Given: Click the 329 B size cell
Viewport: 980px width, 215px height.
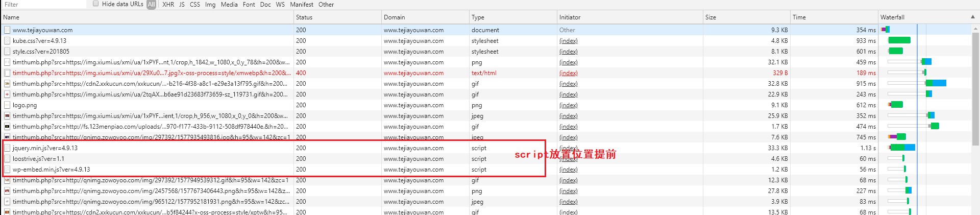Looking at the screenshot, I should coord(780,73).
